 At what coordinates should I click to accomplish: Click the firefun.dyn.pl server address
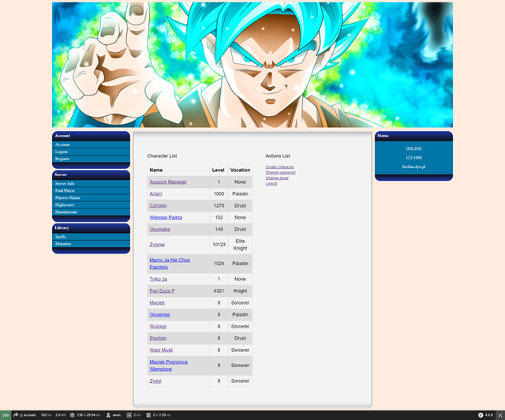point(413,167)
